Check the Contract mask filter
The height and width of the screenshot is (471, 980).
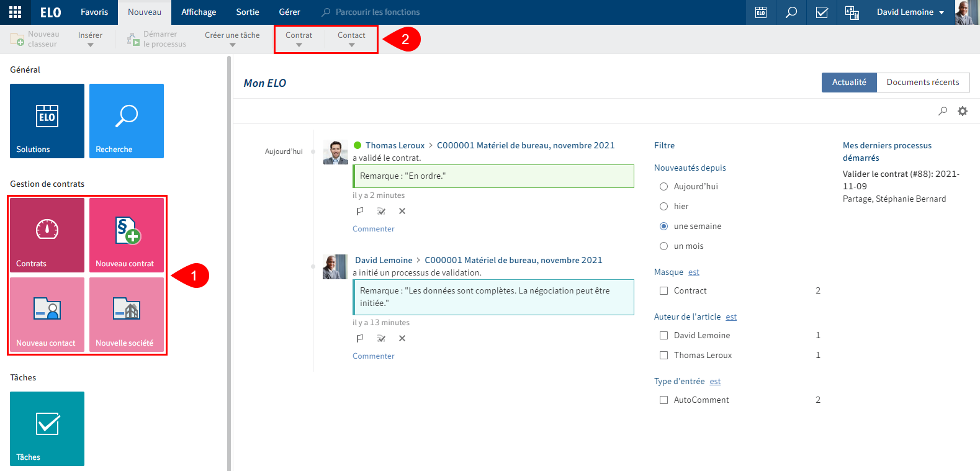tap(663, 290)
